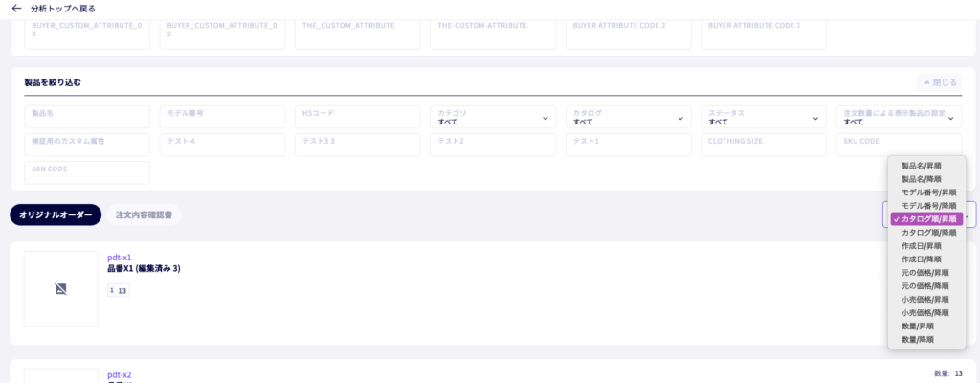Choose 数量/降順 sort option
The width and height of the screenshot is (980, 383).
pyautogui.click(x=926, y=339)
